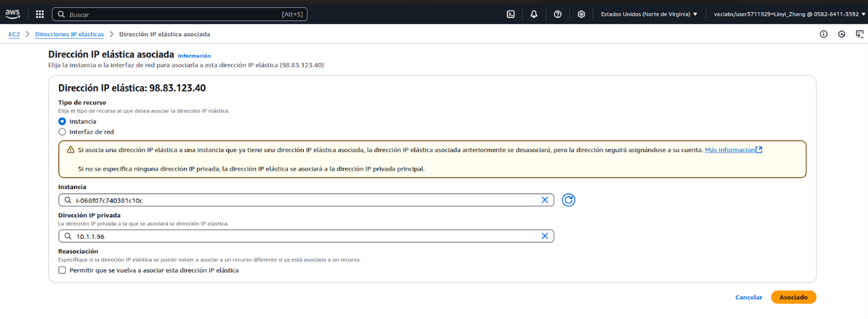Image resolution: width=868 pixels, height=319 pixels.
Task: Enable allow reassociation of elastic IP
Action: point(62,270)
